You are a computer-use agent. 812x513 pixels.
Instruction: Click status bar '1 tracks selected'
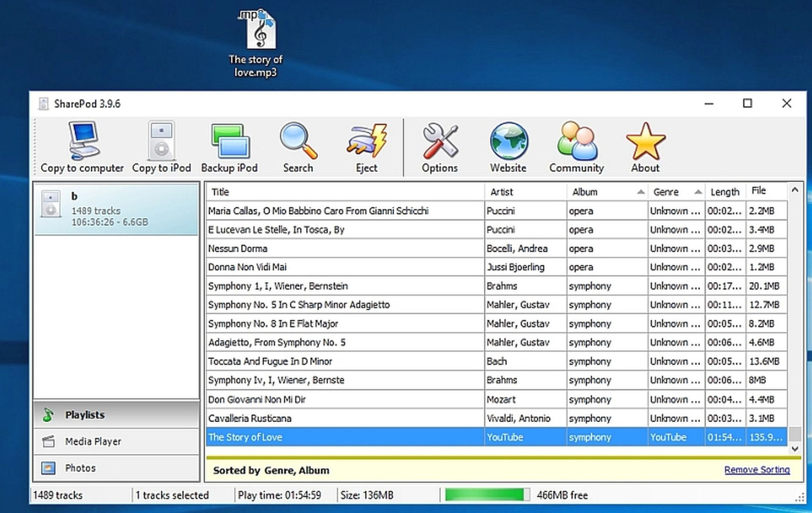pyautogui.click(x=172, y=495)
